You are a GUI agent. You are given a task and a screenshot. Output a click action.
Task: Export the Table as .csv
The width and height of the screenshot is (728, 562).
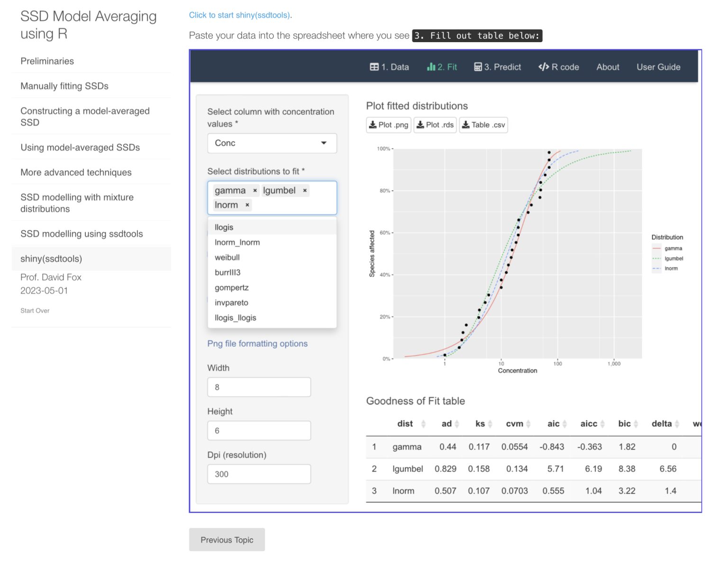tap(483, 125)
